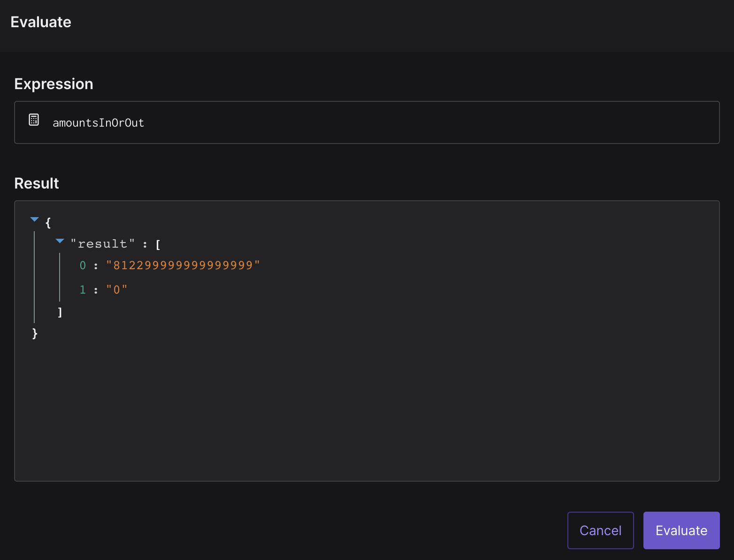Click the Result section heading

37,183
